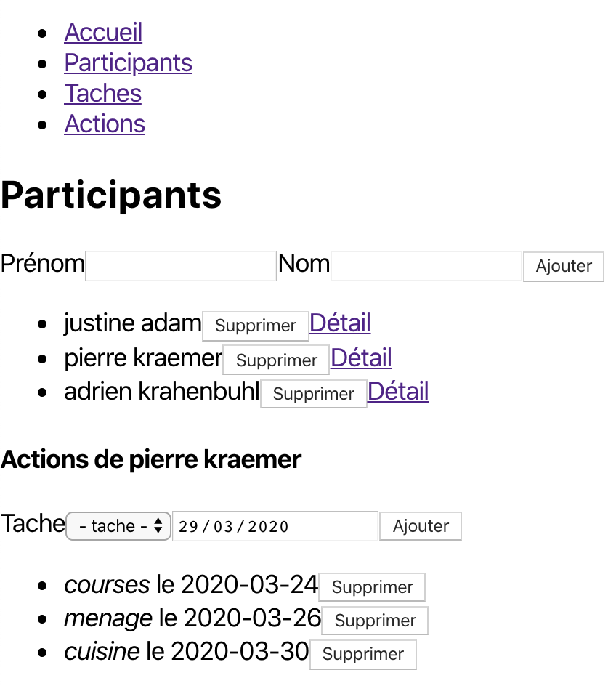Delete participant justine adam
This screenshot has width=616, height=686.
click(256, 326)
